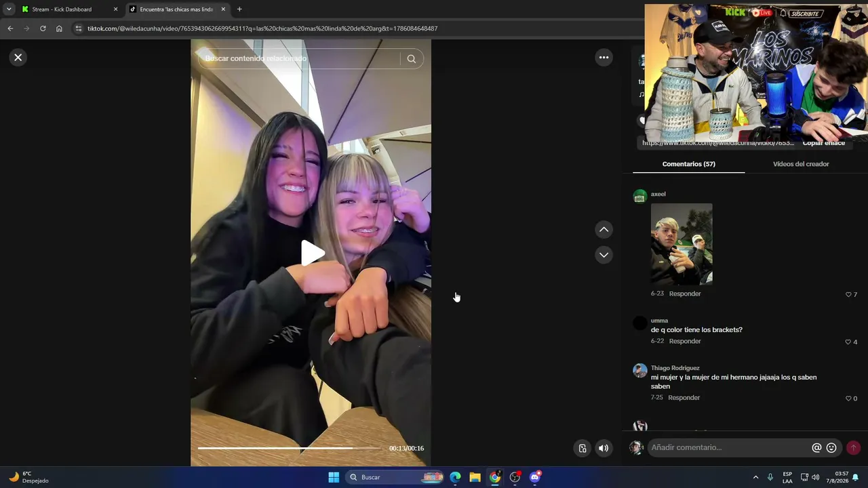Open File Explorer from taskbar

(475, 477)
